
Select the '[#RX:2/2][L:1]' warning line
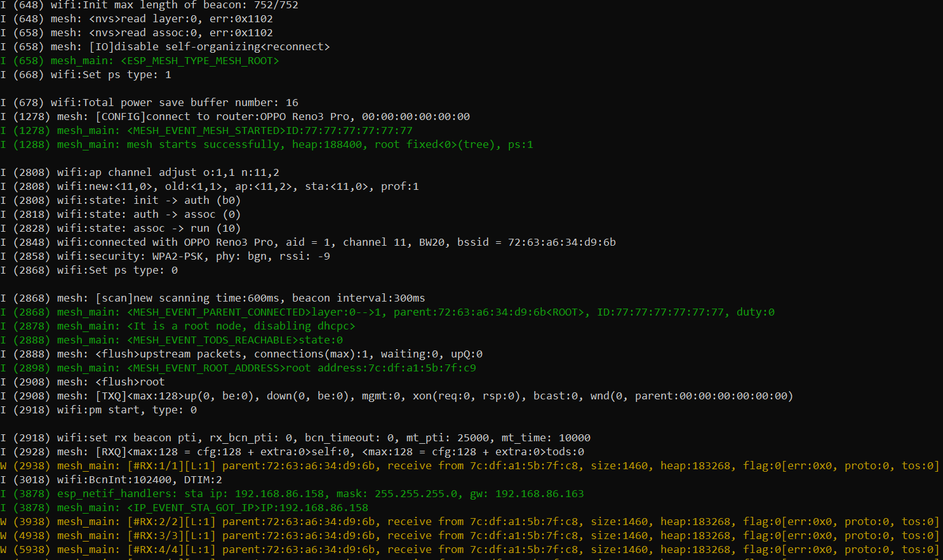470,522
